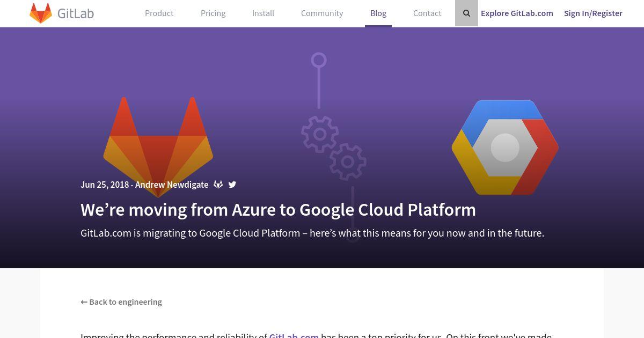Open the Community menu item
This screenshot has height=338, width=644.
pos(322,13)
